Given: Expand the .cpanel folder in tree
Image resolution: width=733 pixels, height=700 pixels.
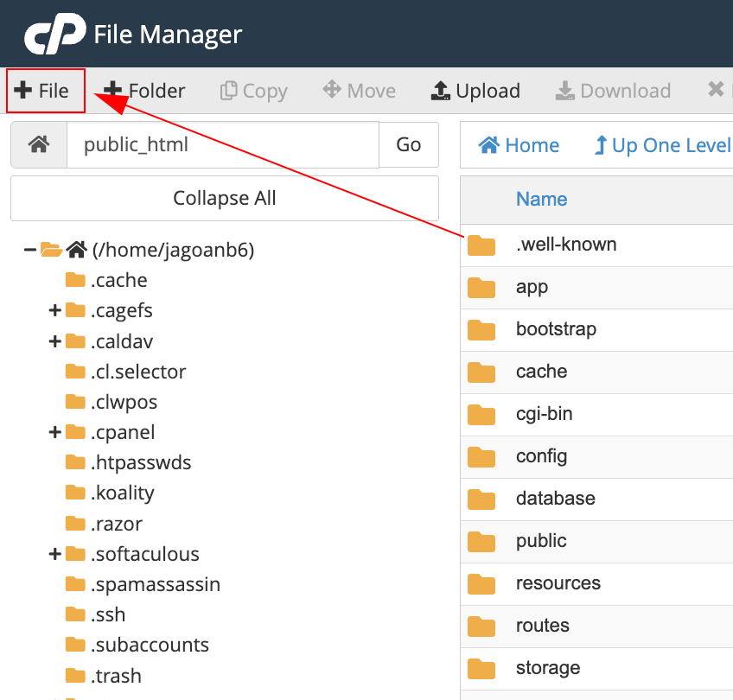Looking at the screenshot, I should click(55, 432).
